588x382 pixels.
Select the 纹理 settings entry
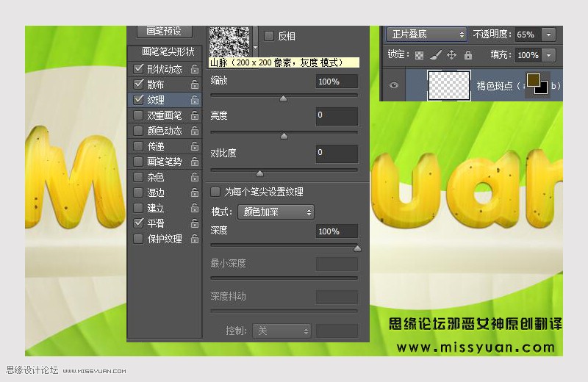coord(165,100)
